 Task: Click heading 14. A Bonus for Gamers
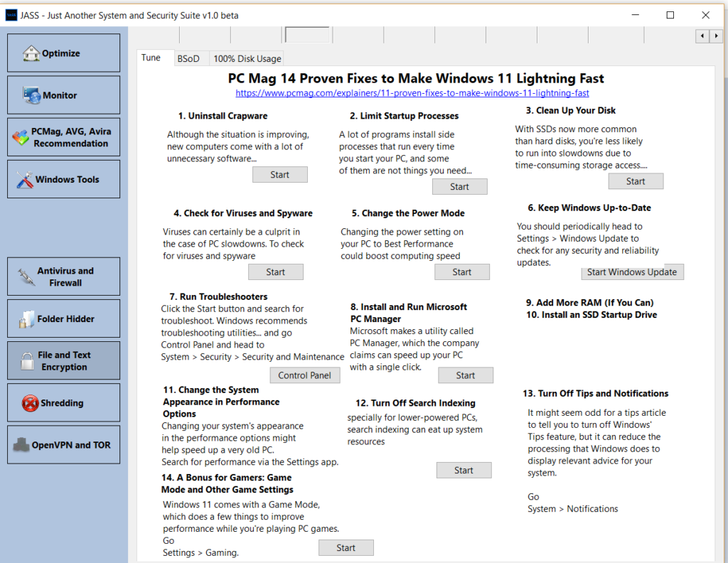[x=227, y=483]
